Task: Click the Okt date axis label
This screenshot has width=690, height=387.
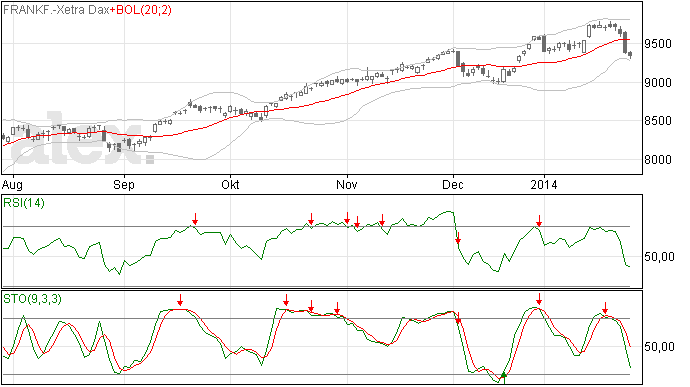Action: pyautogui.click(x=230, y=184)
